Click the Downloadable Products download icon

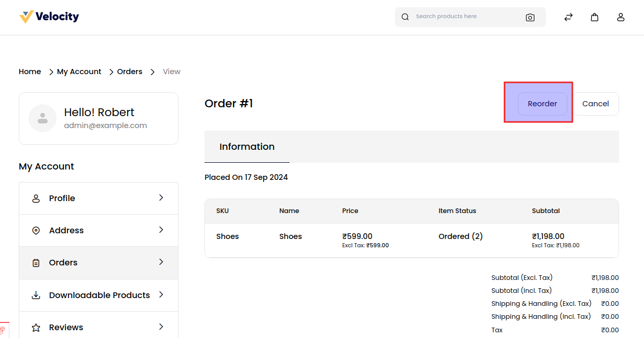click(35, 294)
